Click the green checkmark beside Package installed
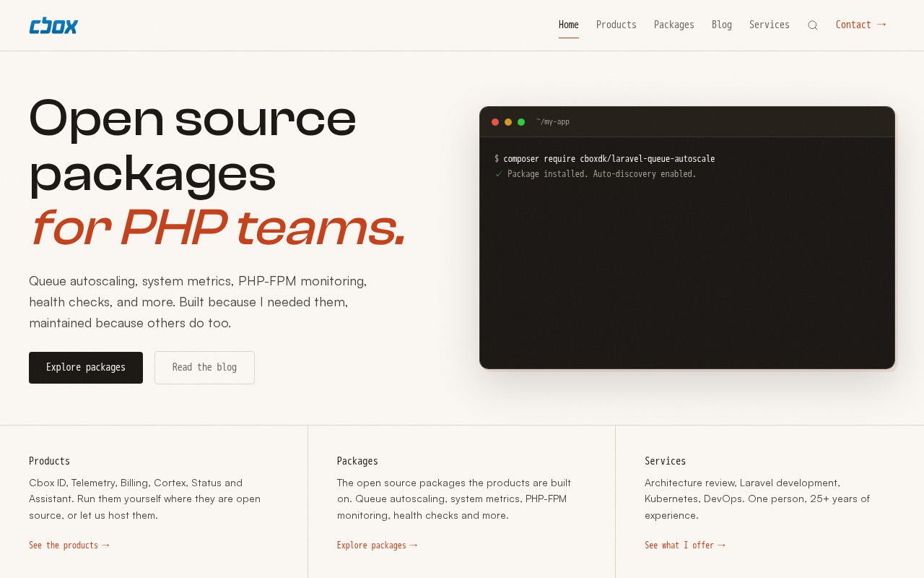924x578 pixels. point(498,174)
